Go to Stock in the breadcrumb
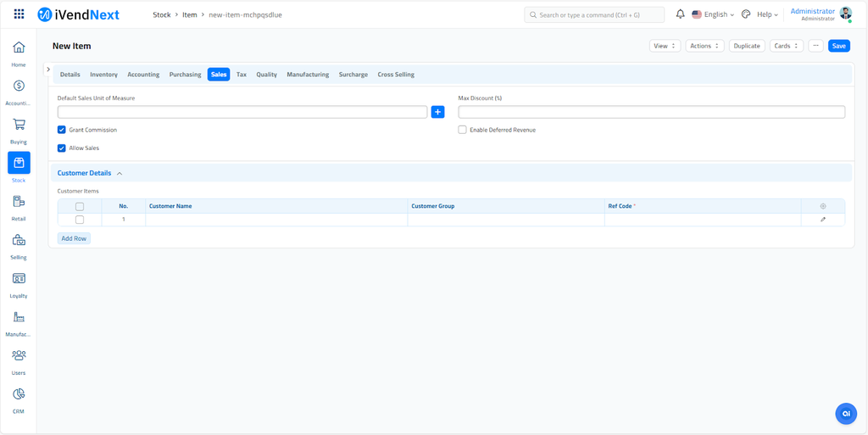868x435 pixels. coord(162,15)
